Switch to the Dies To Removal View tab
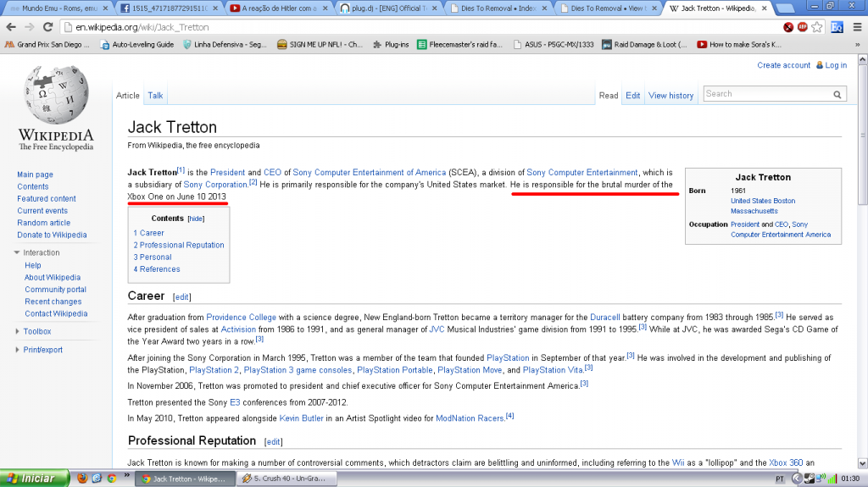 (x=609, y=8)
